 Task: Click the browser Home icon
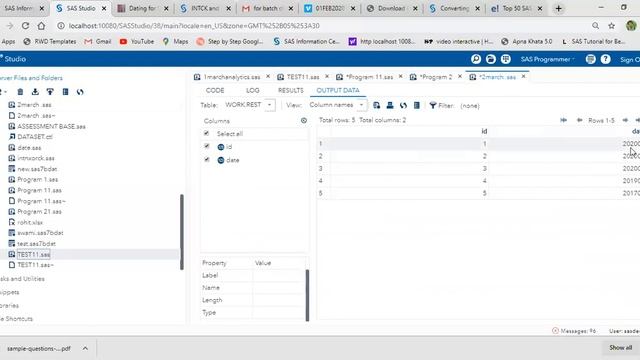coord(41,26)
